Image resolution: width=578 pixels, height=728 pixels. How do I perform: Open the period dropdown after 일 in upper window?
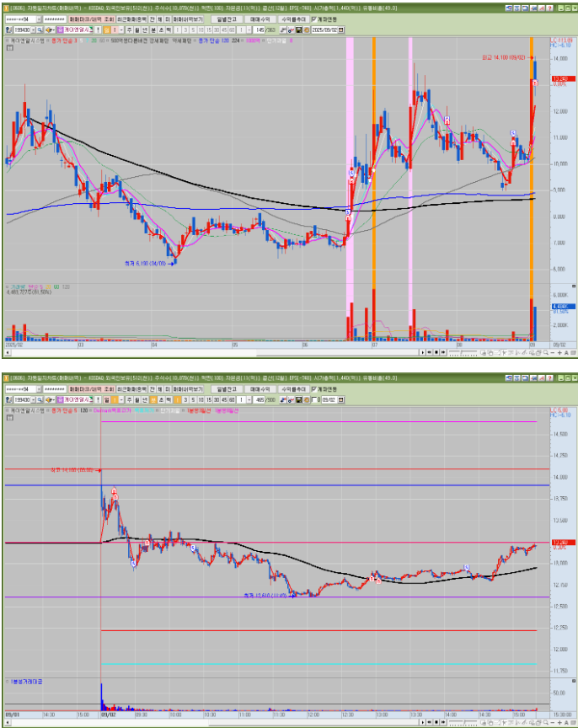(x=121, y=29)
